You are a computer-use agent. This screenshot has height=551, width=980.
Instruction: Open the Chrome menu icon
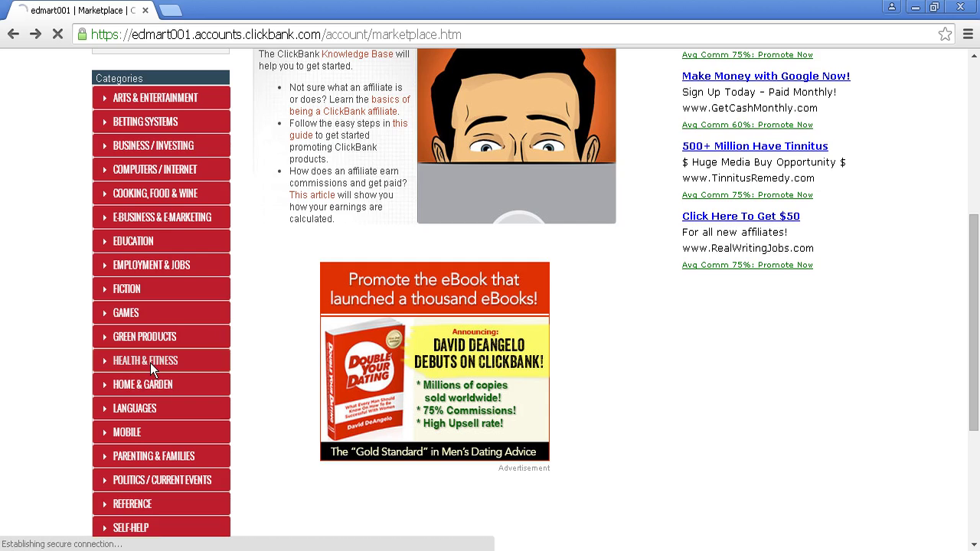(x=968, y=34)
